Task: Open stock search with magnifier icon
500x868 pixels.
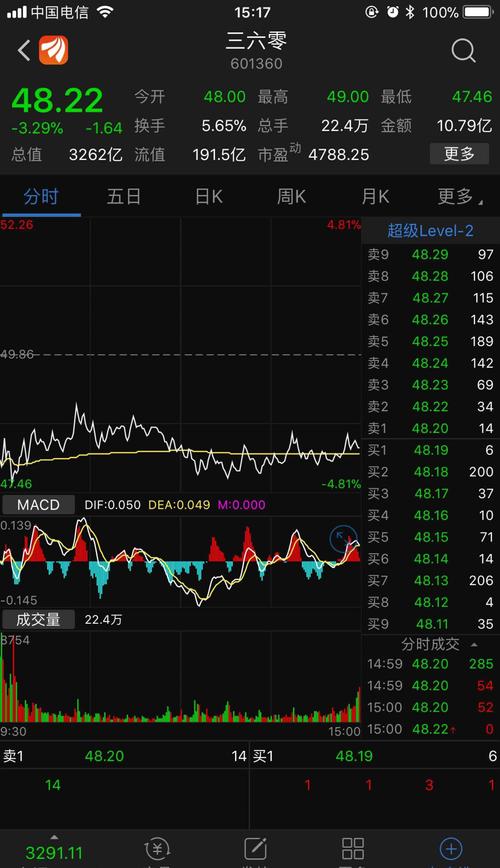Action: [463, 51]
